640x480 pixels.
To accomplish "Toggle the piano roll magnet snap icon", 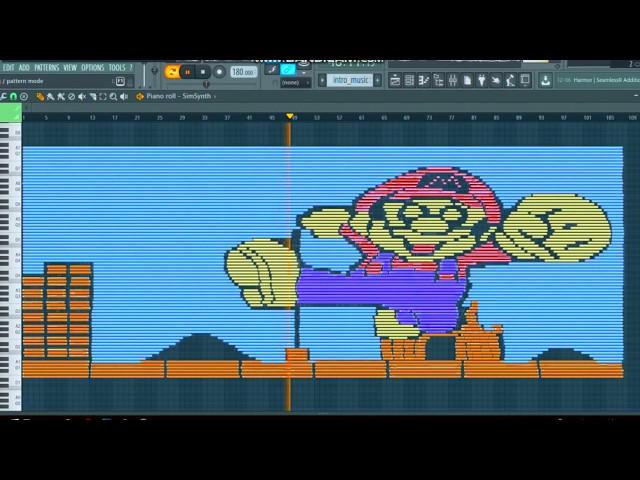I will pos(13,96).
